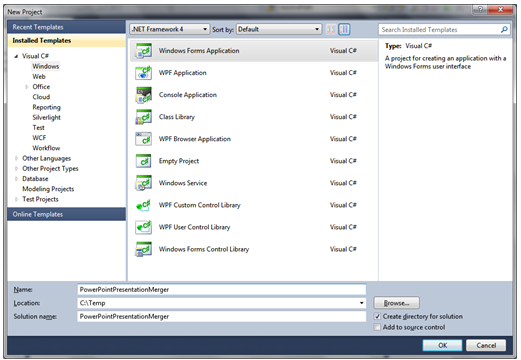The image size is (521, 360).
Task: Select the WPF Custom Control Library icon
Action: (144, 205)
